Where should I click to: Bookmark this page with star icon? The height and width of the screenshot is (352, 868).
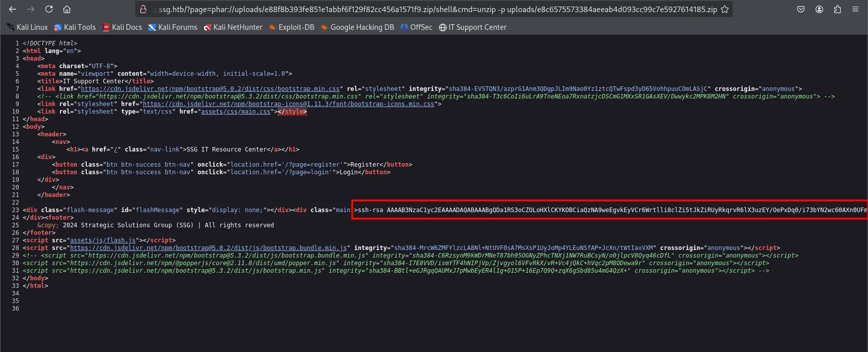pyautogui.click(x=725, y=9)
